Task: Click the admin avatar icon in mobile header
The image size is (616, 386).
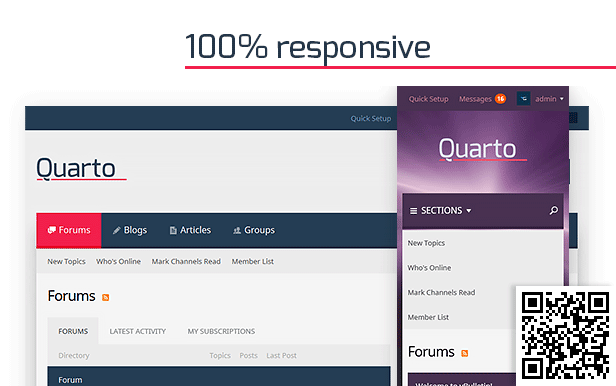Action: [524, 99]
